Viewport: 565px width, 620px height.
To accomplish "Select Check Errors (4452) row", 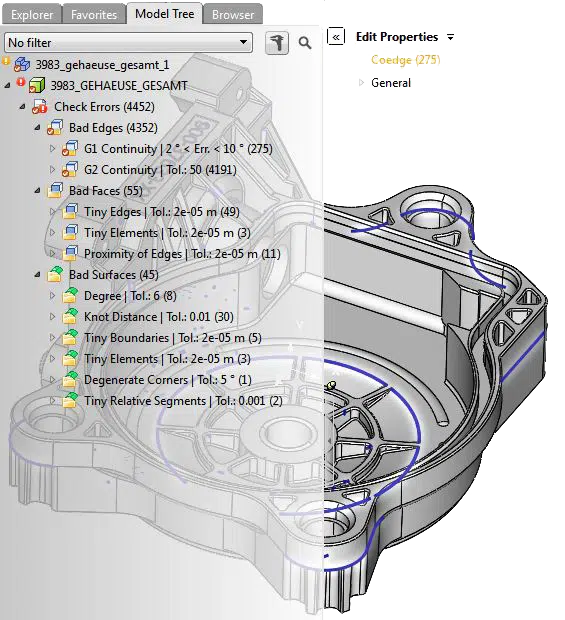I will point(104,107).
